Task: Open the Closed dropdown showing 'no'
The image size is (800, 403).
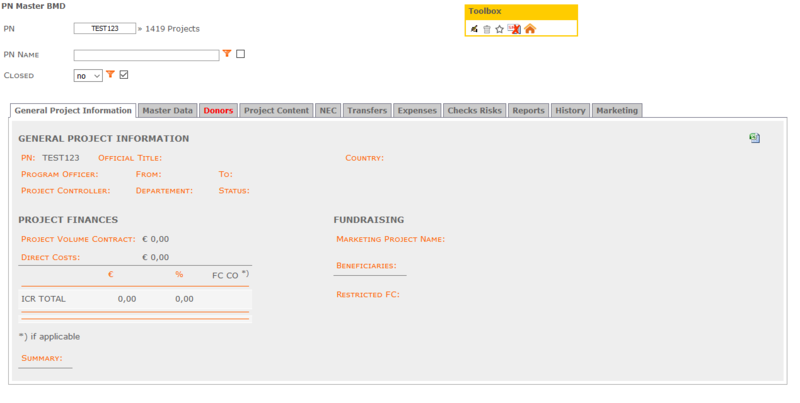Action: click(88, 75)
